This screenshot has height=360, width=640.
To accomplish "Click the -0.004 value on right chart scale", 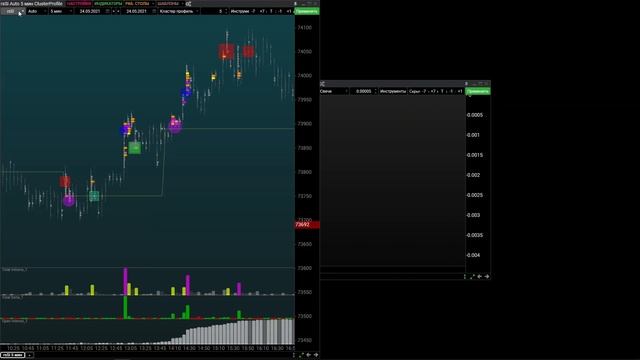I will coord(473,255).
